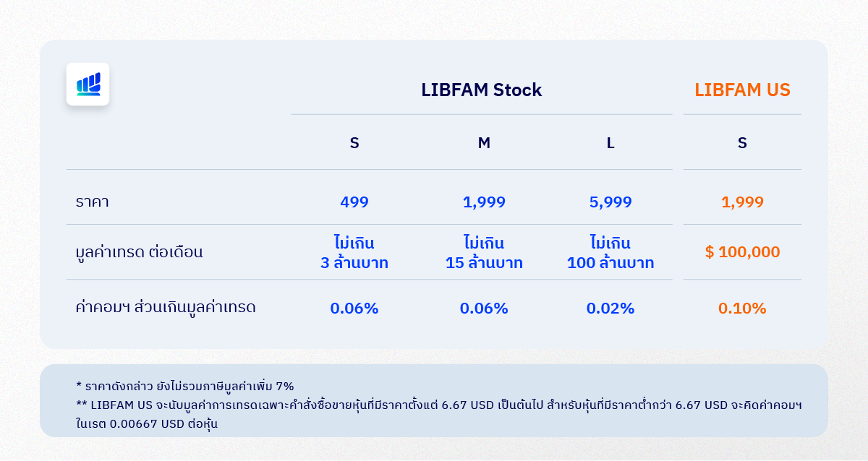
Task: Click the blue 1,999 price for plan M
Action: click(x=484, y=202)
